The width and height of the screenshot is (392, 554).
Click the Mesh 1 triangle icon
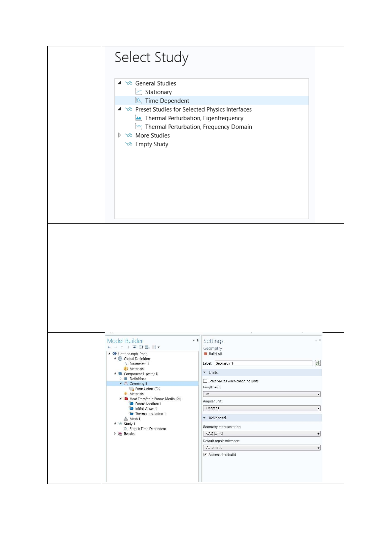click(x=126, y=419)
